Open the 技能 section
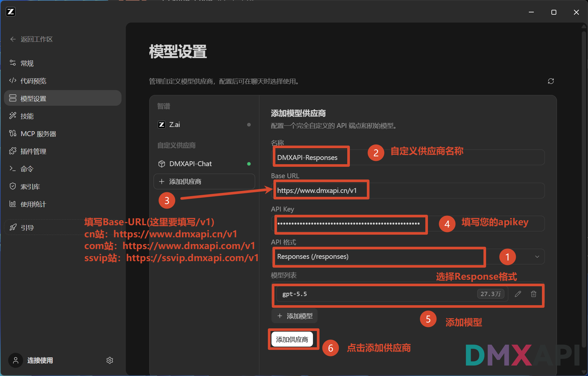Image resolution: width=588 pixels, height=376 pixels. coord(63,116)
